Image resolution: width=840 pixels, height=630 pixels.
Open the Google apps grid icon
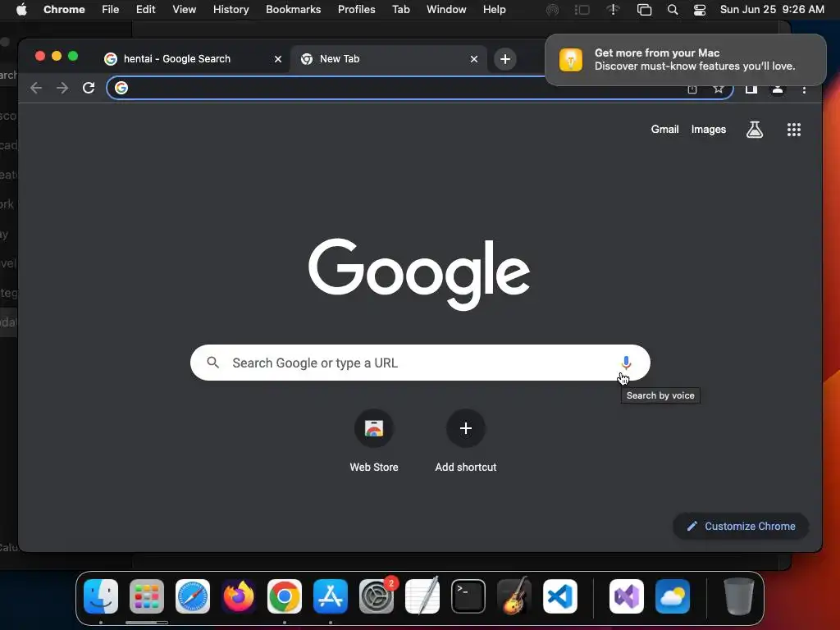(x=793, y=130)
